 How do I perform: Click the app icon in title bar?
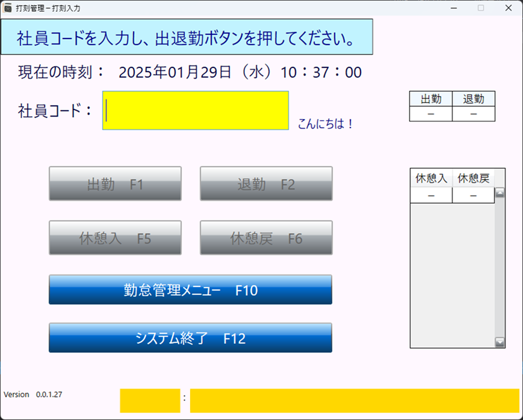[7, 8]
